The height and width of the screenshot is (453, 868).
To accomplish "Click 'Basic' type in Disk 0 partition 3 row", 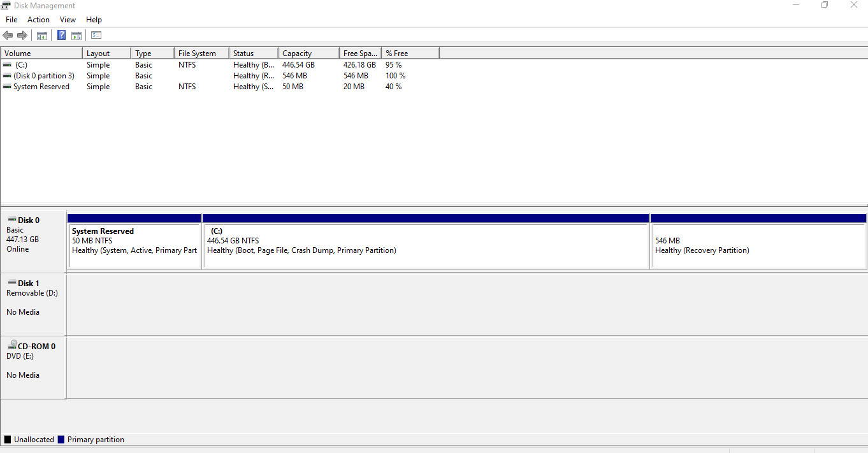I will tap(143, 76).
